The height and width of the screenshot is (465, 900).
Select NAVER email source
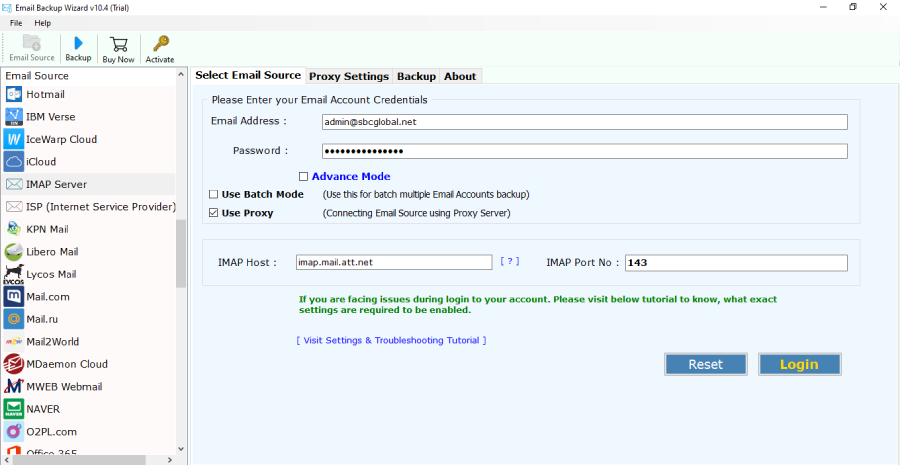point(43,409)
